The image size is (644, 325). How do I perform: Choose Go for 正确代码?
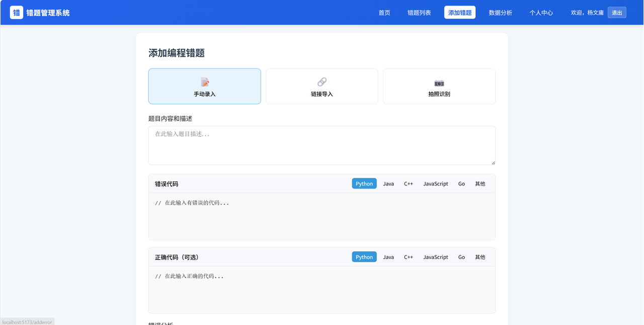[461, 257]
